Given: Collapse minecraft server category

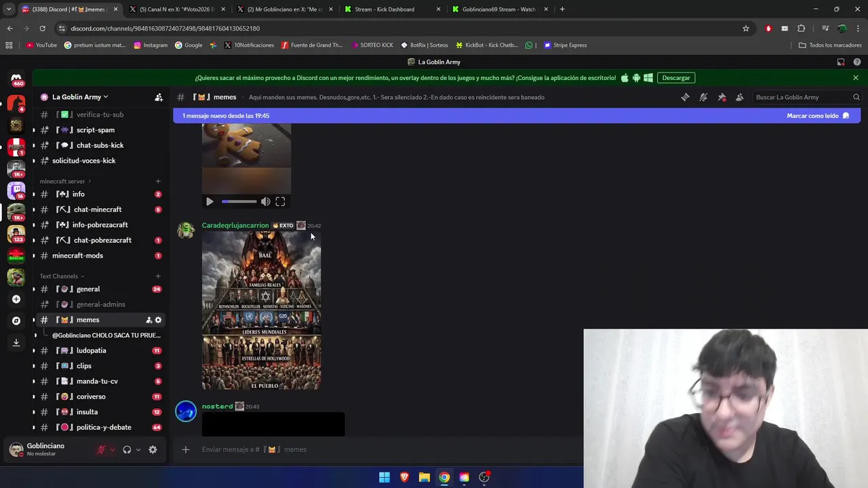Looking at the screenshot, I should coord(65,181).
